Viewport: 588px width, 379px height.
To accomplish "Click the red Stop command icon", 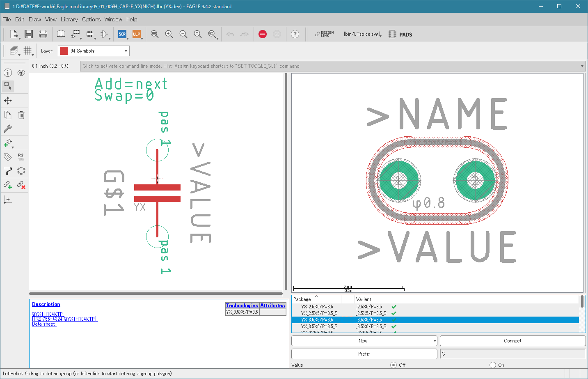I will [x=263, y=34].
